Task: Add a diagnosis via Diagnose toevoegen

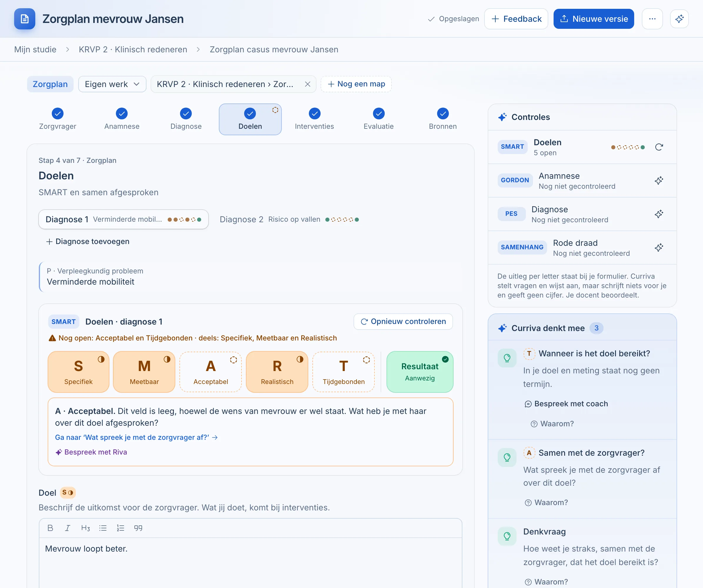Action: 87,241
